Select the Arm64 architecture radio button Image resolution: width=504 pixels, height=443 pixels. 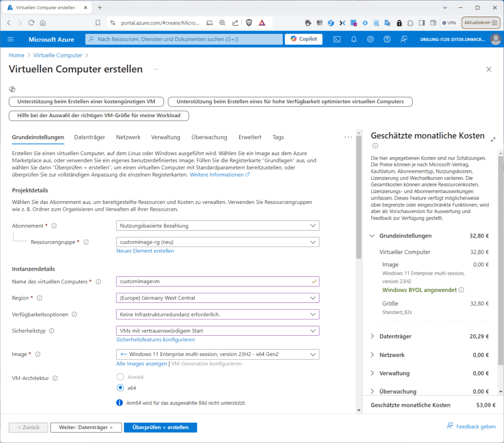(120, 377)
